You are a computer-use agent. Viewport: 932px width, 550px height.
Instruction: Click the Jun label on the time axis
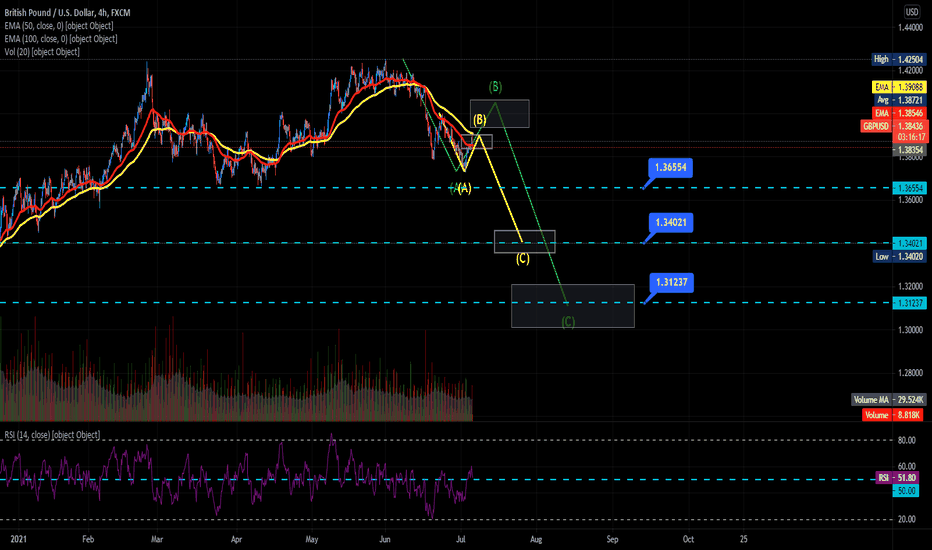[385, 539]
